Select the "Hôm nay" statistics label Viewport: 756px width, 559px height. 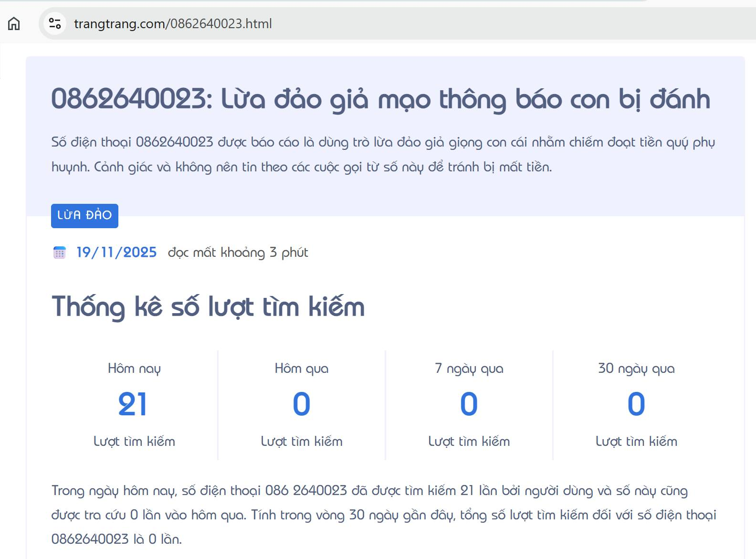click(134, 369)
